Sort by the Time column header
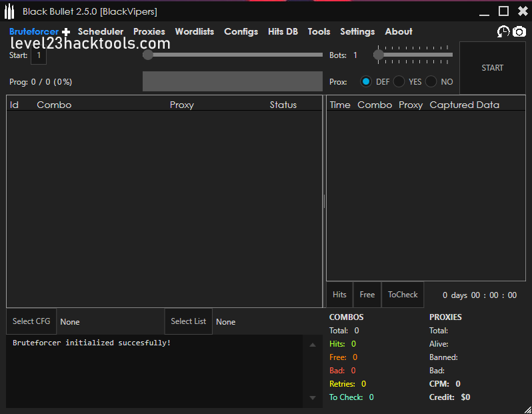532x414 pixels. [340, 105]
